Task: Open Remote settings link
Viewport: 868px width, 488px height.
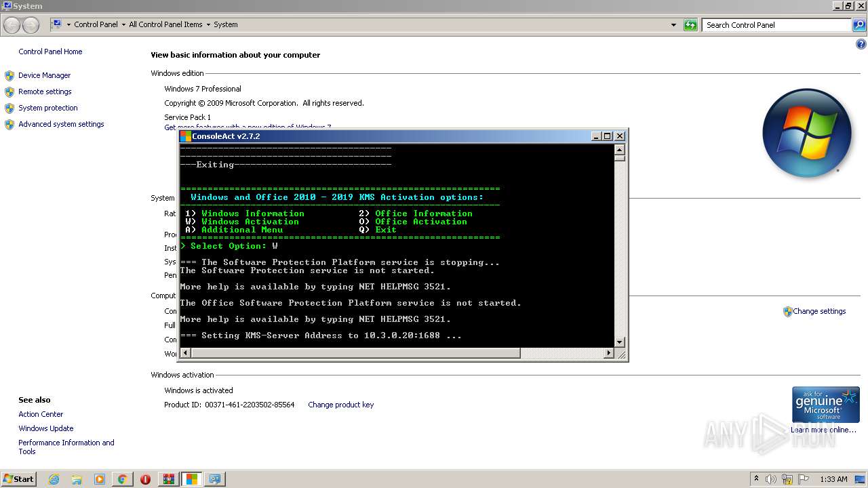Action: 45,91
